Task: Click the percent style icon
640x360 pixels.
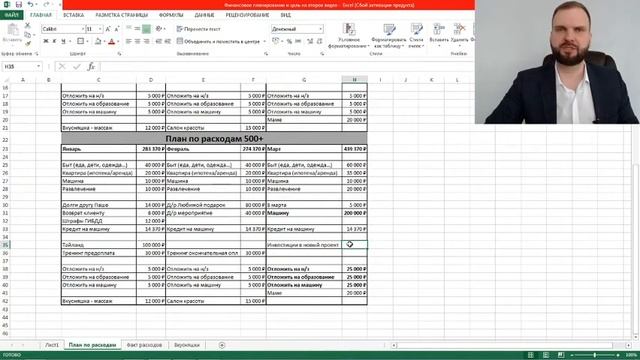Action: (x=289, y=41)
